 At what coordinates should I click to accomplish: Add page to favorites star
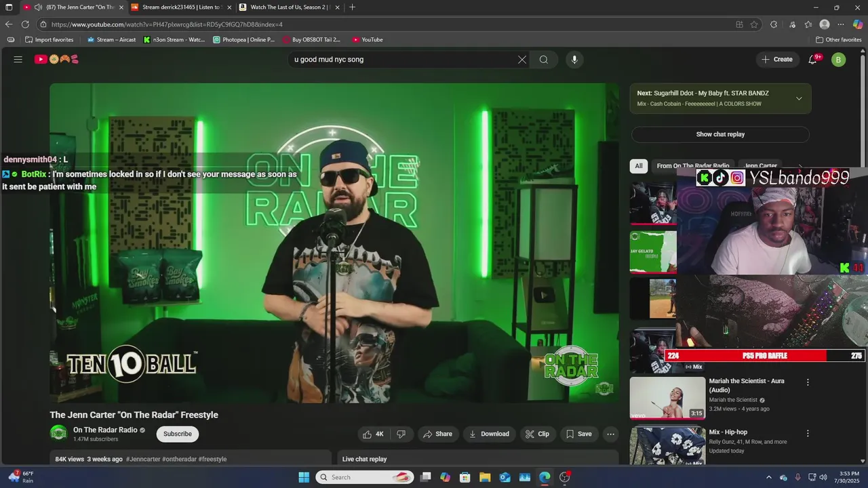754,24
